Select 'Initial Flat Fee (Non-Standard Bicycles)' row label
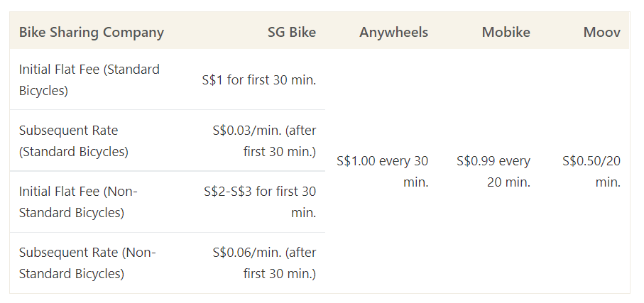Viewport: 644px width, 303px height. [x=78, y=202]
